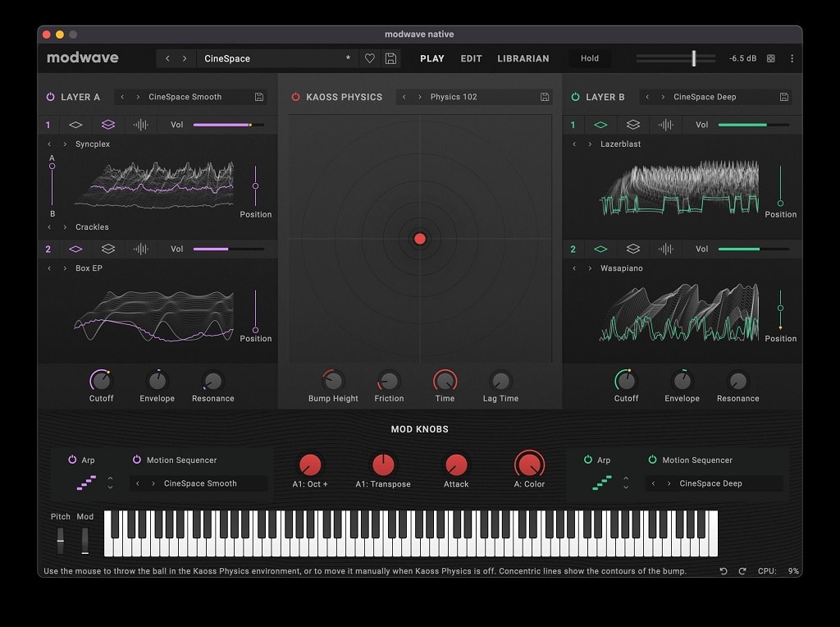Toggle Layer A Arp power
Image resolution: width=840 pixels, height=627 pixels.
(x=72, y=460)
